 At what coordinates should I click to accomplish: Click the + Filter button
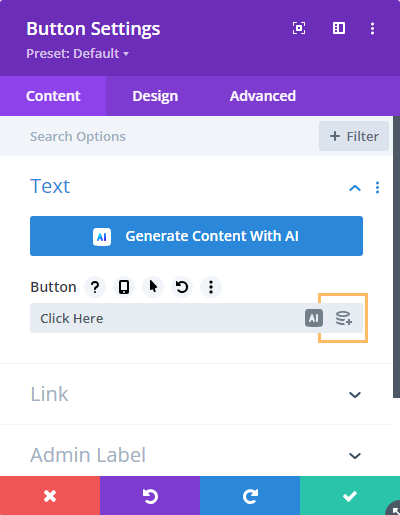click(x=354, y=136)
